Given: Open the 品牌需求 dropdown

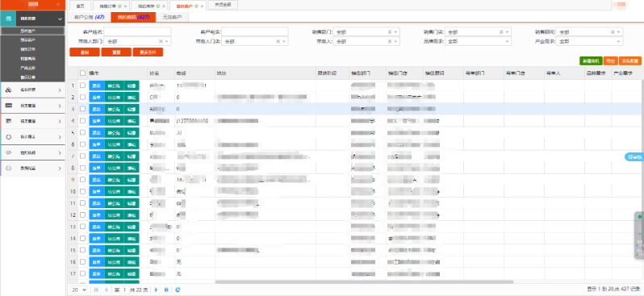Looking at the screenshot, I should click(508, 41).
